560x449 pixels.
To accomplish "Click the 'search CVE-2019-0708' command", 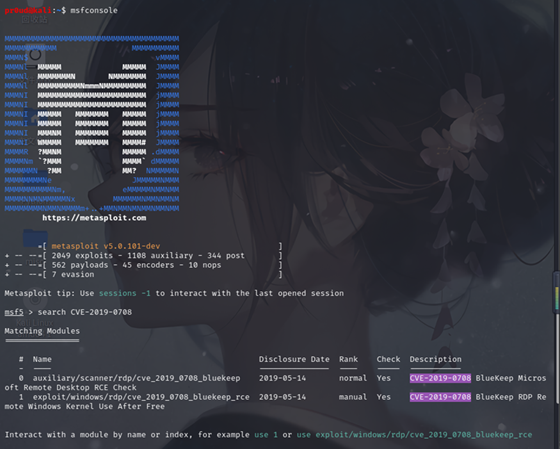I will coord(85,312).
